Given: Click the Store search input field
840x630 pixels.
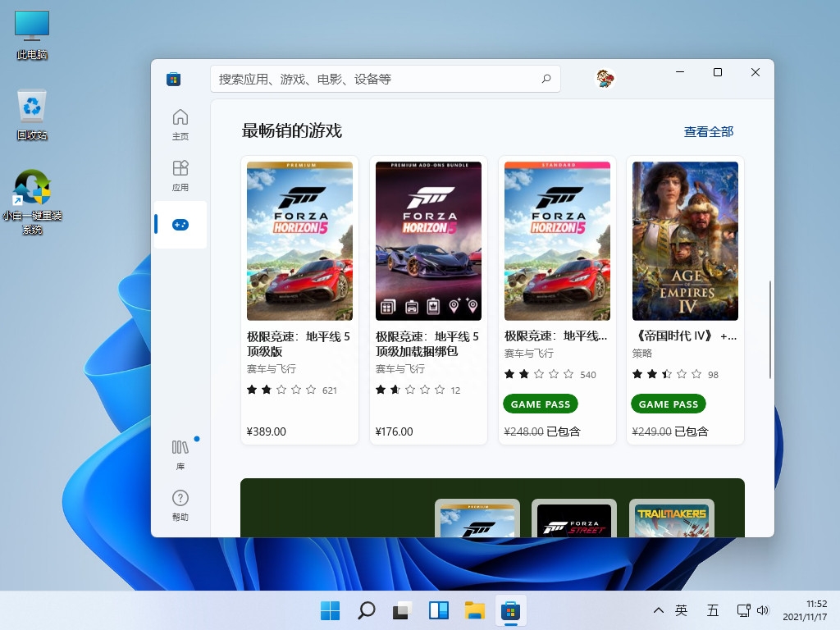Looking at the screenshot, I should [377, 80].
